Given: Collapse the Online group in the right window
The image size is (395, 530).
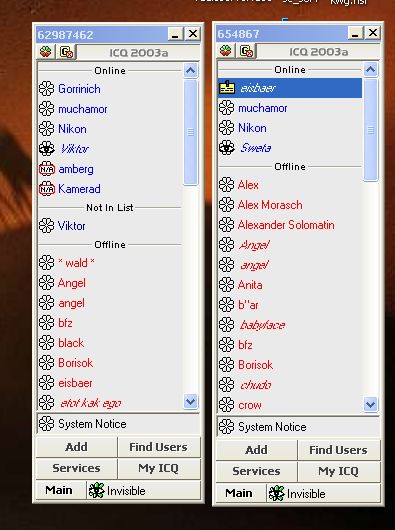Looking at the screenshot, I should (x=290, y=70).
